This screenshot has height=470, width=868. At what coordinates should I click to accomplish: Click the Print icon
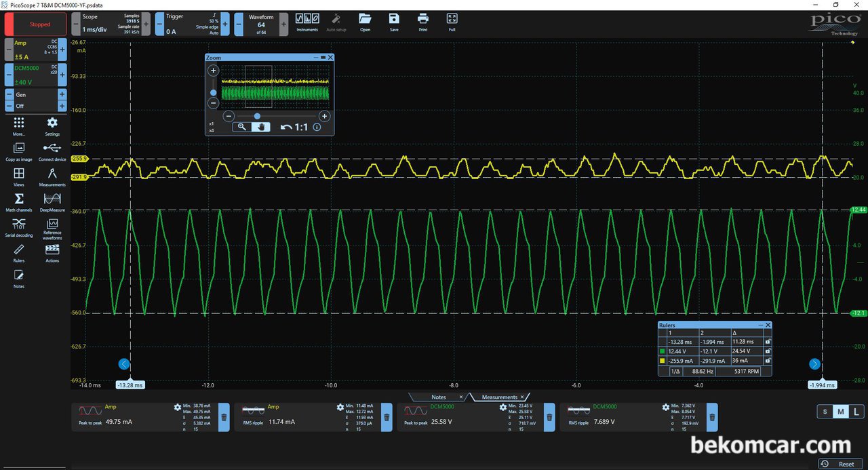423,22
